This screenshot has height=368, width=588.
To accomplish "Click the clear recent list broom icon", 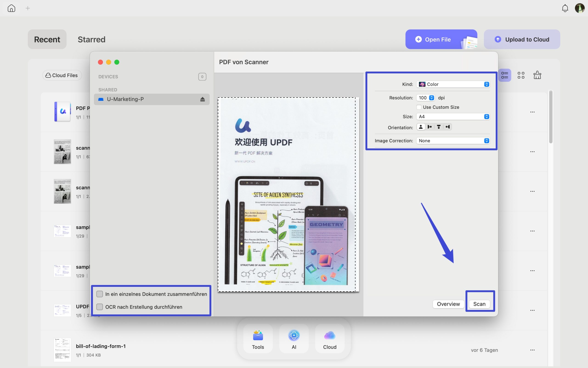I will click(537, 75).
